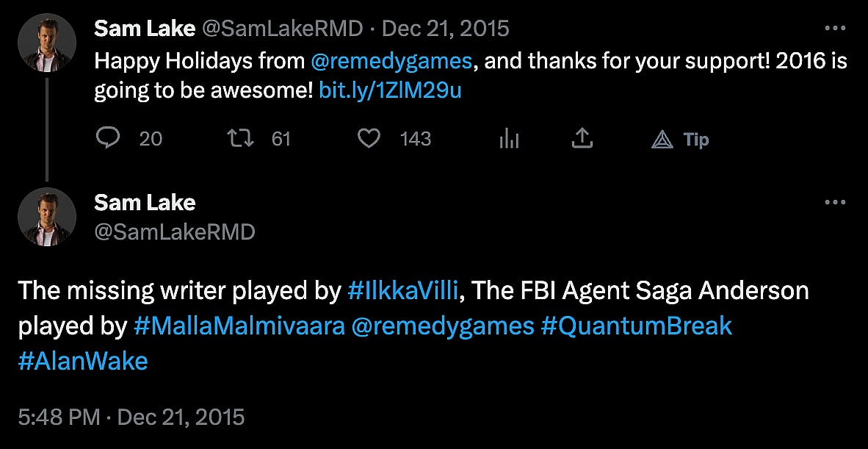Like the Happy Holidays tweet
The width and height of the screenshot is (868, 449).
[x=368, y=138]
